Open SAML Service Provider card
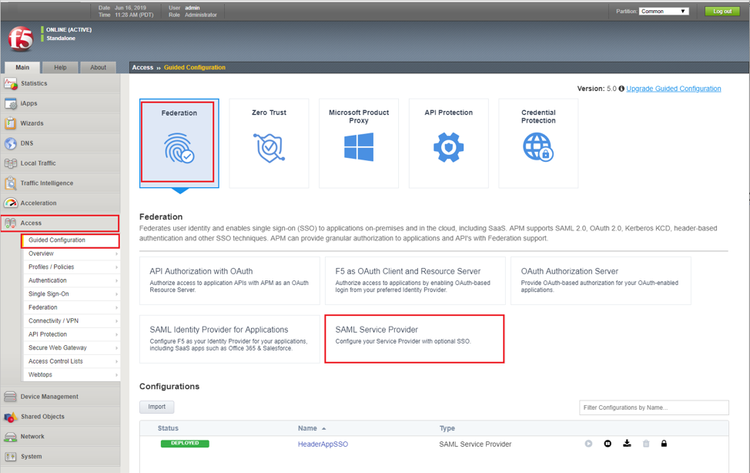Screen dimensions: 750x473 click(x=414, y=339)
